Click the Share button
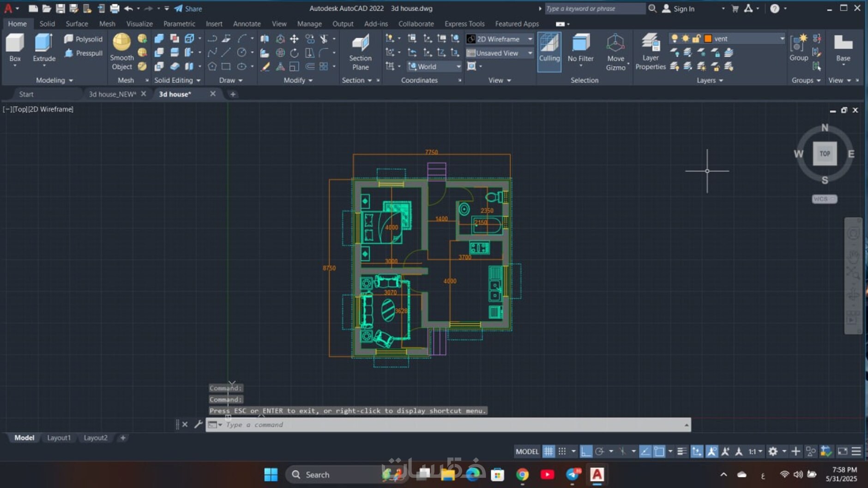The width and height of the screenshot is (868, 488). coord(188,8)
